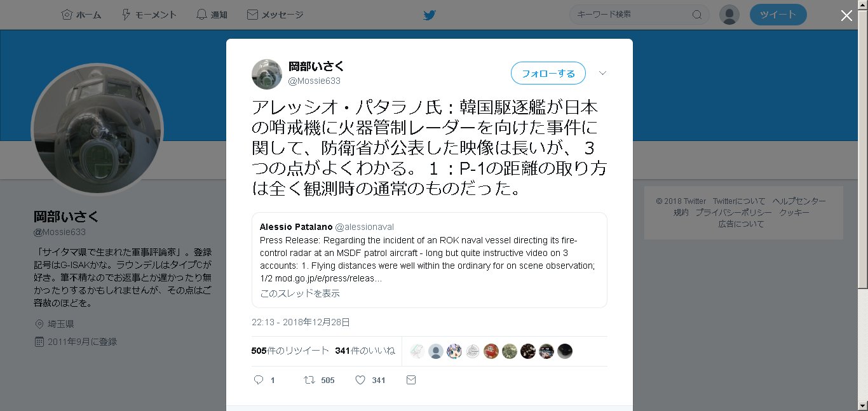Screen dimensions: 868x411
Task: Close the tweet overlay with X
Action: (x=846, y=16)
